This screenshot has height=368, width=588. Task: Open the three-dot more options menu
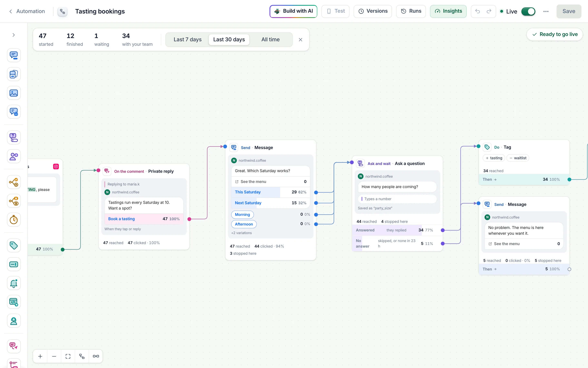pyautogui.click(x=546, y=11)
